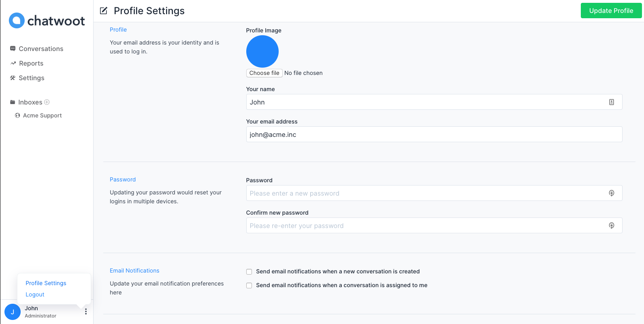Open the three-dot menu beside John
Image resolution: width=644 pixels, height=324 pixels.
86,311
